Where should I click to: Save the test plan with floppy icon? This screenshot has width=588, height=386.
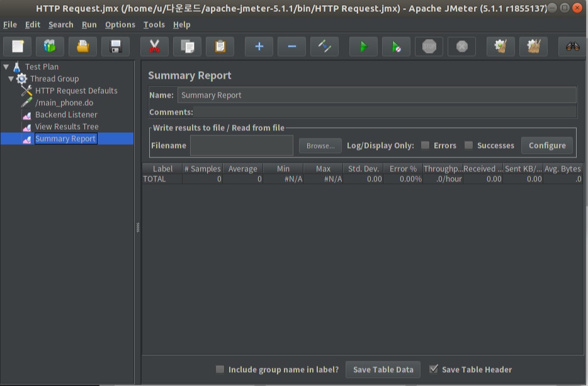click(x=115, y=47)
